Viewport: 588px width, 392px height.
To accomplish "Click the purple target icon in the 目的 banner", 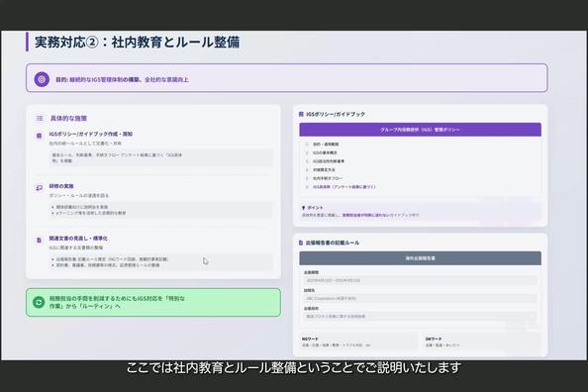I will [x=42, y=79].
